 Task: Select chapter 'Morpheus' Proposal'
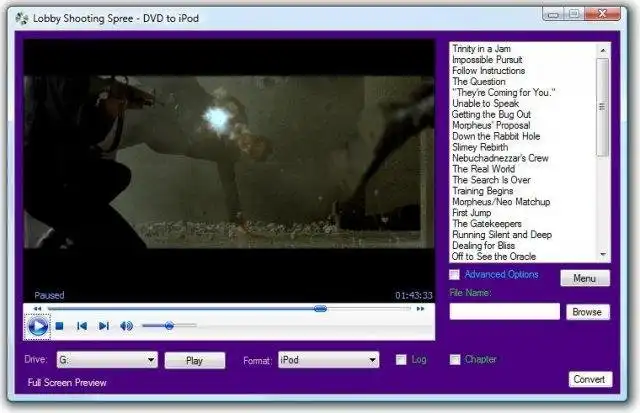[x=491, y=126]
